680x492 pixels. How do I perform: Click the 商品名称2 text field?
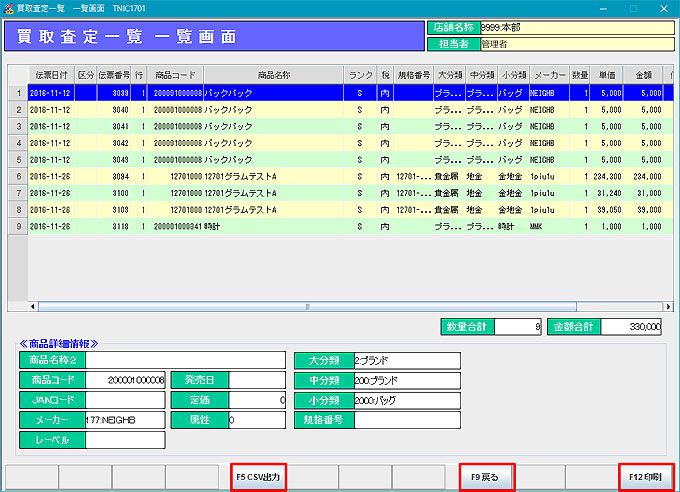coord(186,360)
